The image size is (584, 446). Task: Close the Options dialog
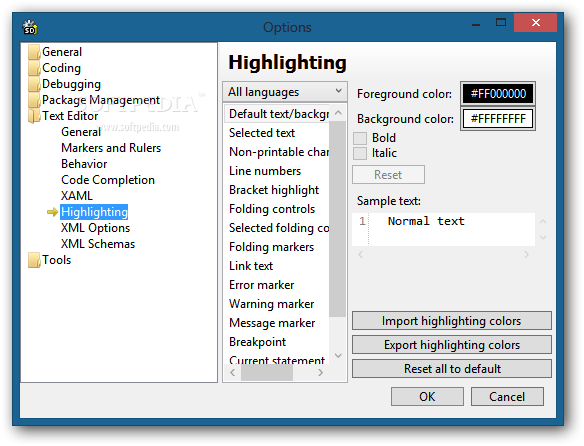pyautogui.click(x=536, y=23)
